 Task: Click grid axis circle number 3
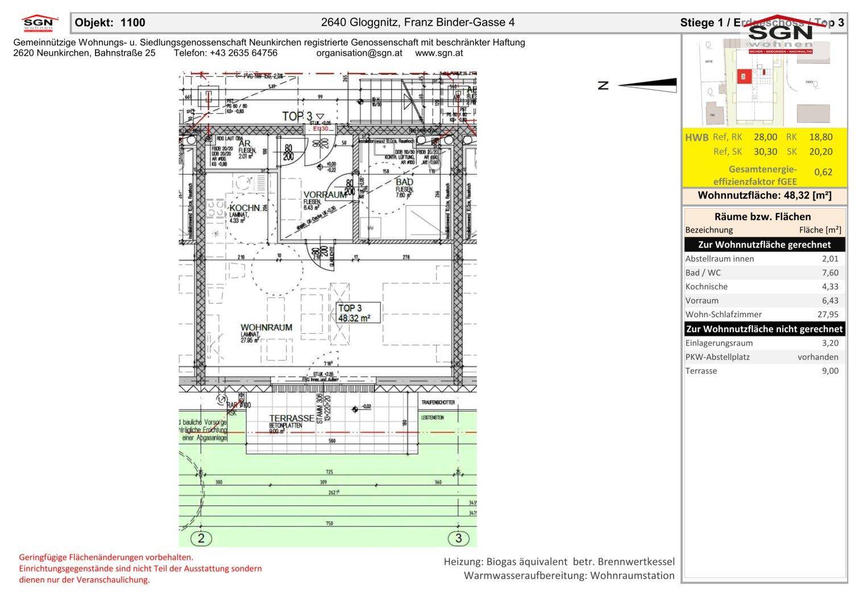click(x=458, y=538)
